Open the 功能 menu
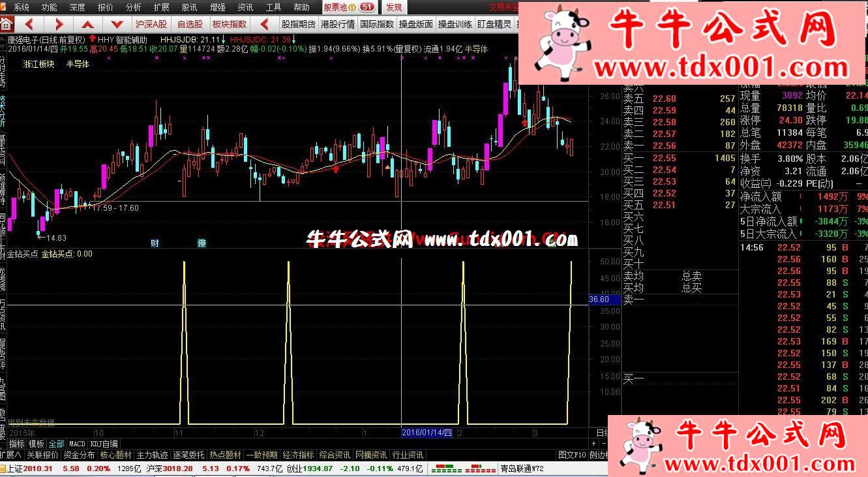This screenshot has height=477, width=868. coord(49,7)
